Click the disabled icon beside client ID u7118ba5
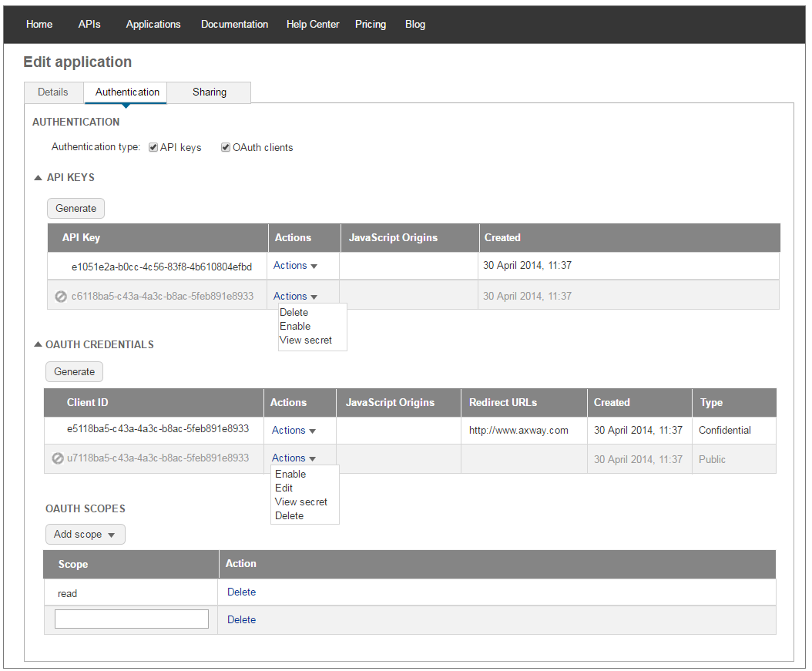This screenshot has height=671, width=812. click(x=57, y=458)
